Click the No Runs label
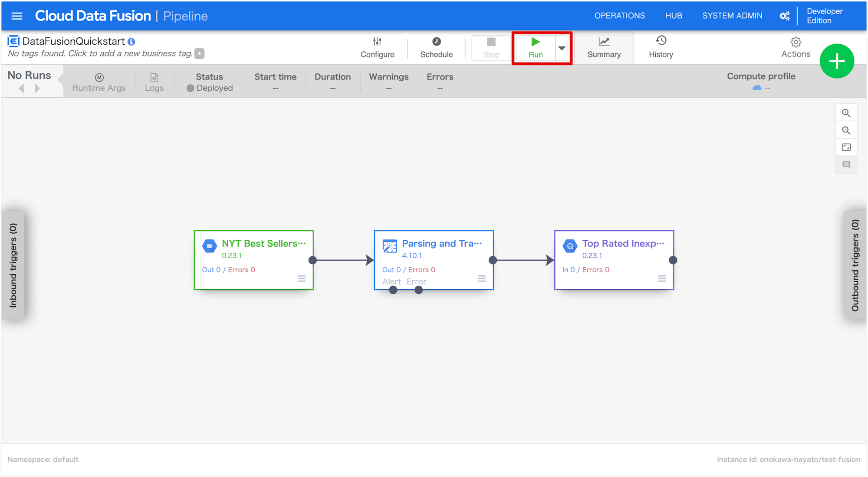868x477 pixels. 29,75
